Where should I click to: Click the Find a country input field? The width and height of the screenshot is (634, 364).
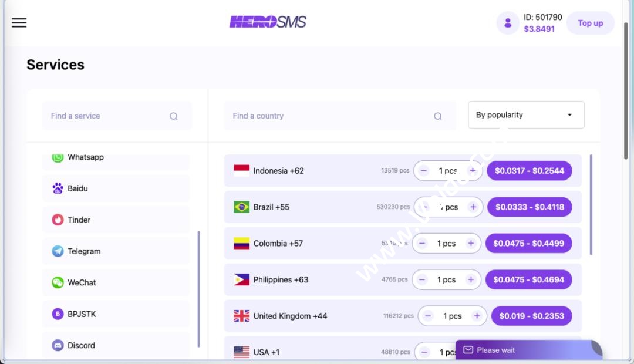coord(329,116)
